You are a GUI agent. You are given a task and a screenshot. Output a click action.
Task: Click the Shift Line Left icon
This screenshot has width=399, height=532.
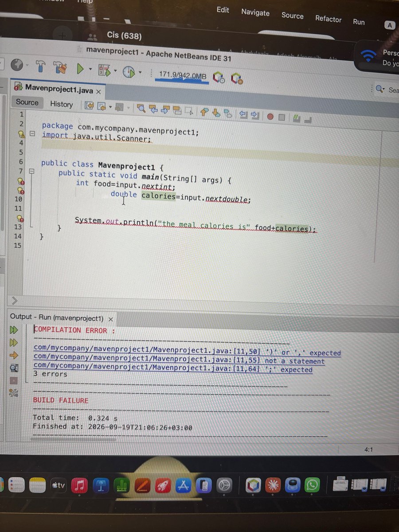[243, 115]
